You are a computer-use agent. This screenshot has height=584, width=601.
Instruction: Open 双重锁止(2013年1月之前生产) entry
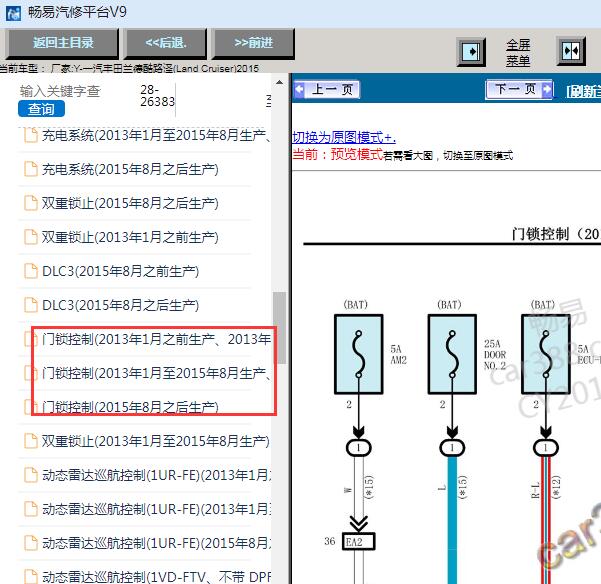pyautogui.click(x=130, y=237)
